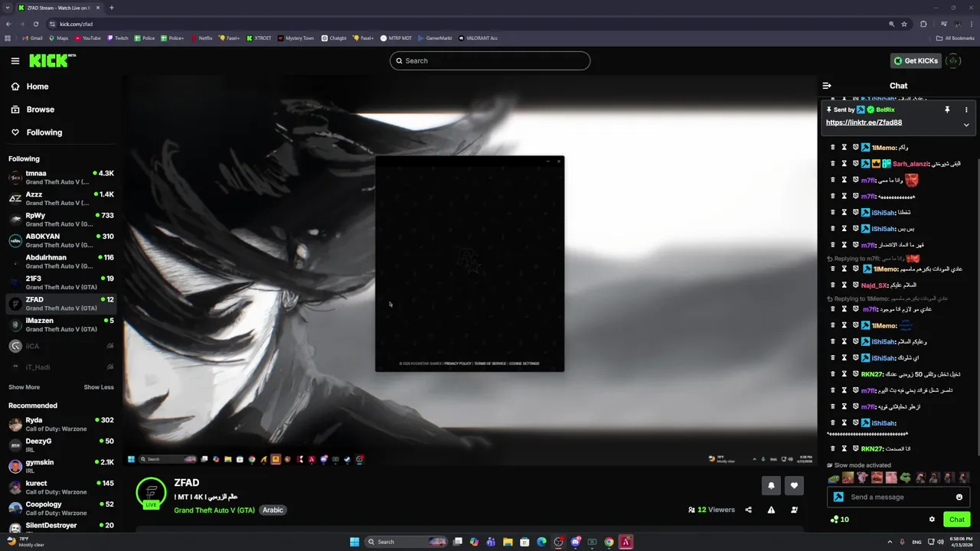The height and width of the screenshot is (551, 980).
Task: Bookmark this page with star icon
Action: click(904, 24)
